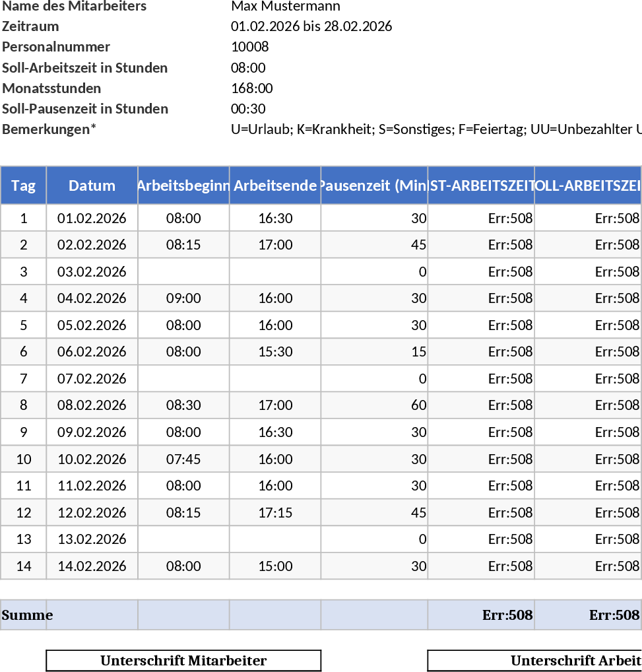Screen dimensions: 642x672
Task: Select Arbeitsbeginn 08:15 on 02.02.2026
Action: pyautogui.click(x=183, y=245)
